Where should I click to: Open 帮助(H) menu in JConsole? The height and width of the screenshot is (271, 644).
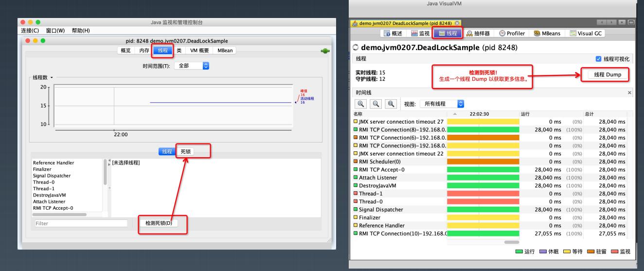(81, 30)
